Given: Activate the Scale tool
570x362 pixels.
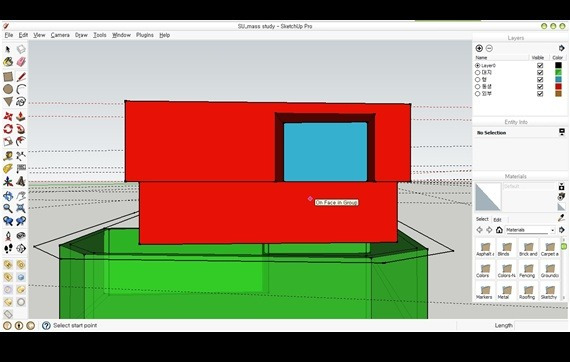Looking at the screenshot, I should point(8,141).
